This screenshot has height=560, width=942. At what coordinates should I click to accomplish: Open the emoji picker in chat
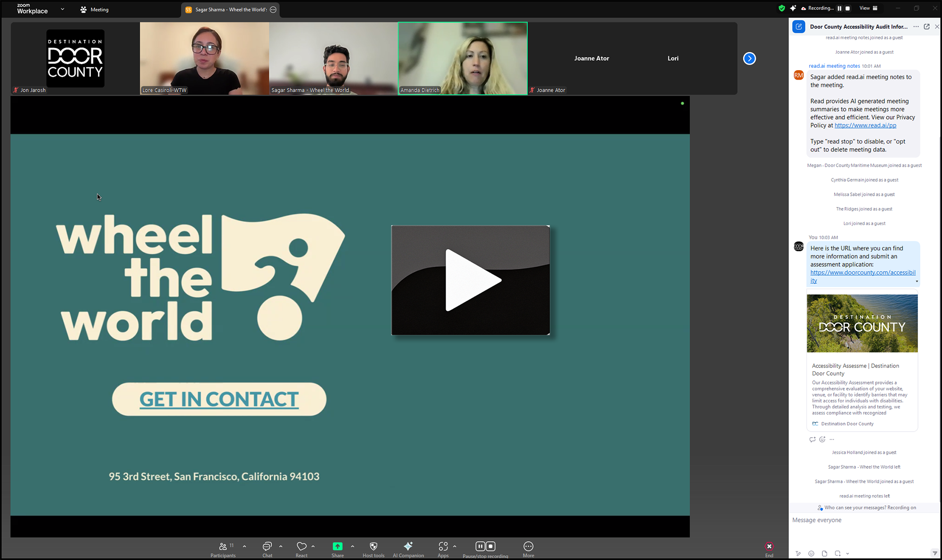pyautogui.click(x=811, y=553)
